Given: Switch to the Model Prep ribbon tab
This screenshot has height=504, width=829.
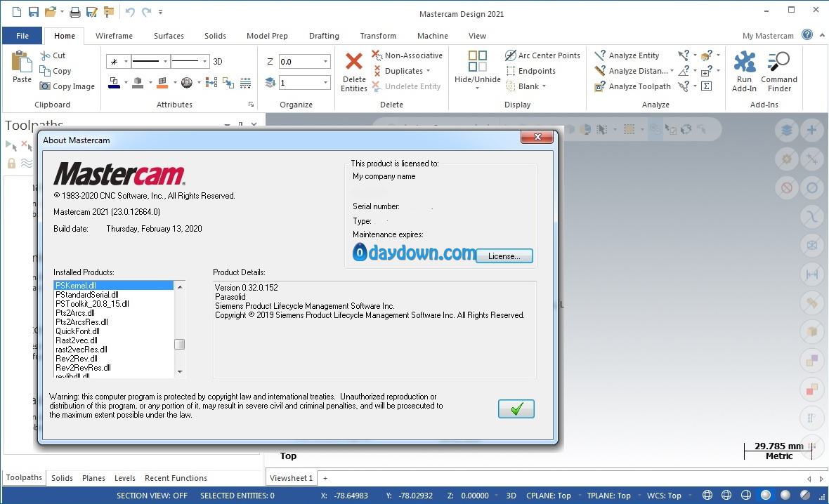Looking at the screenshot, I should click(x=267, y=35).
